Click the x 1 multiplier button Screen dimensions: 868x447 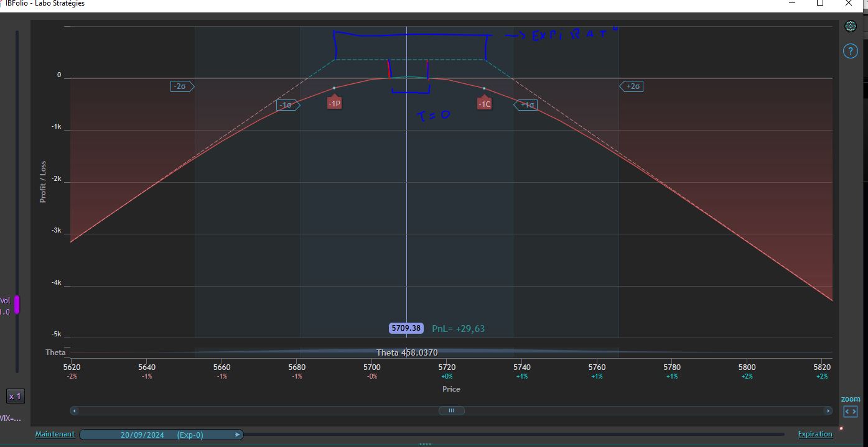15,396
